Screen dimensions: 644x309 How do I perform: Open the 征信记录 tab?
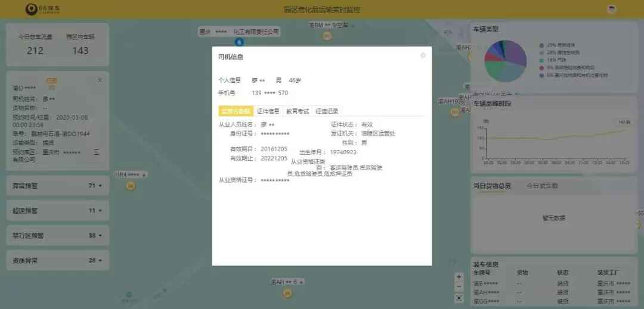(327, 111)
